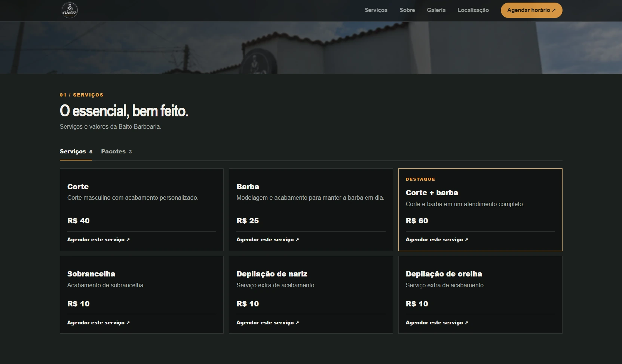The height and width of the screenshot is (364, 622).
Task: Click the DESTAQUE label
Action: (x=420, y=179)
